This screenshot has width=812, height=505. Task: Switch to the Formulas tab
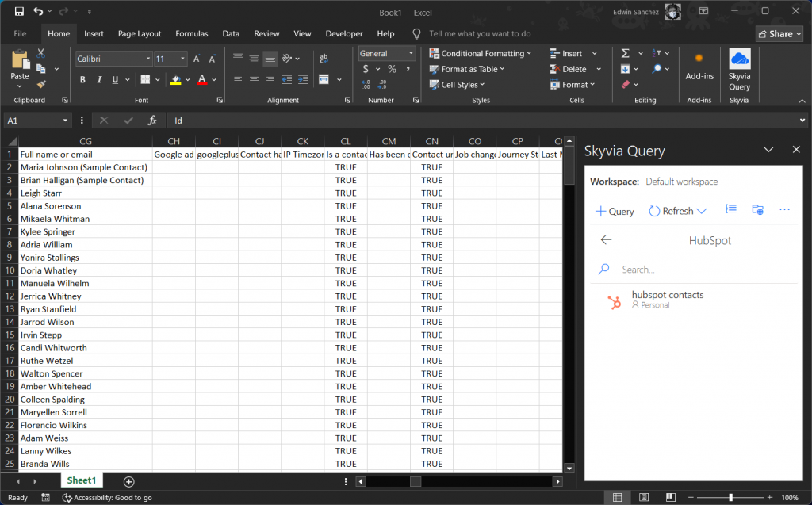(192, 33)
